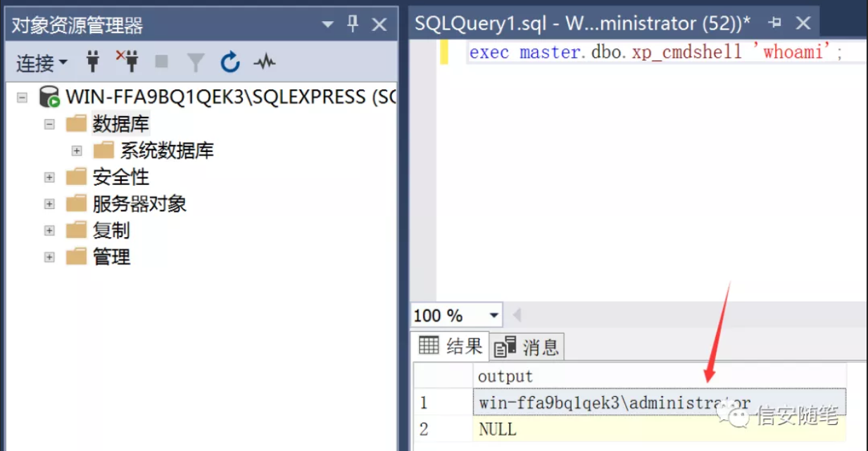Expand the 安全性 folder

[49, 177]
